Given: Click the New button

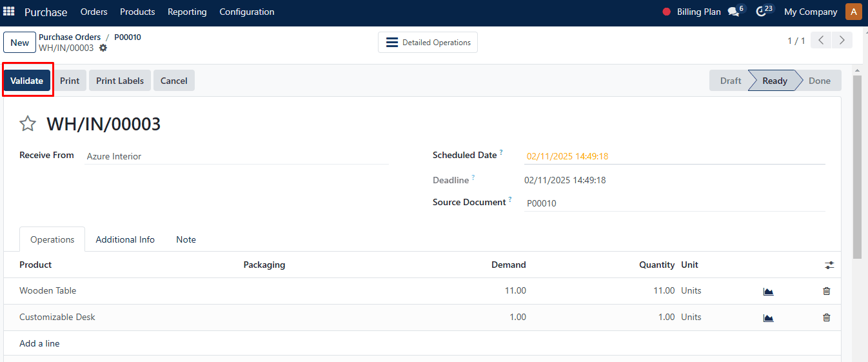Looking at the screenshot, I should click(x=20, y=43).
